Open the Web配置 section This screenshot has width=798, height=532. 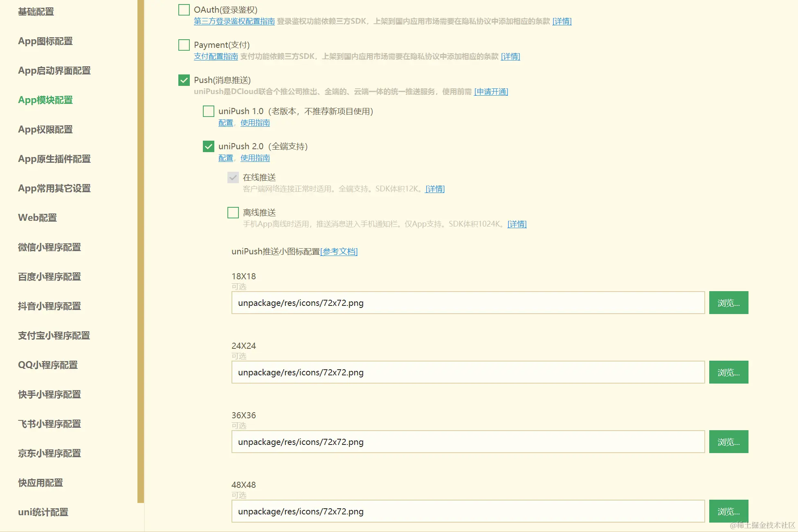tap(37, 218)
